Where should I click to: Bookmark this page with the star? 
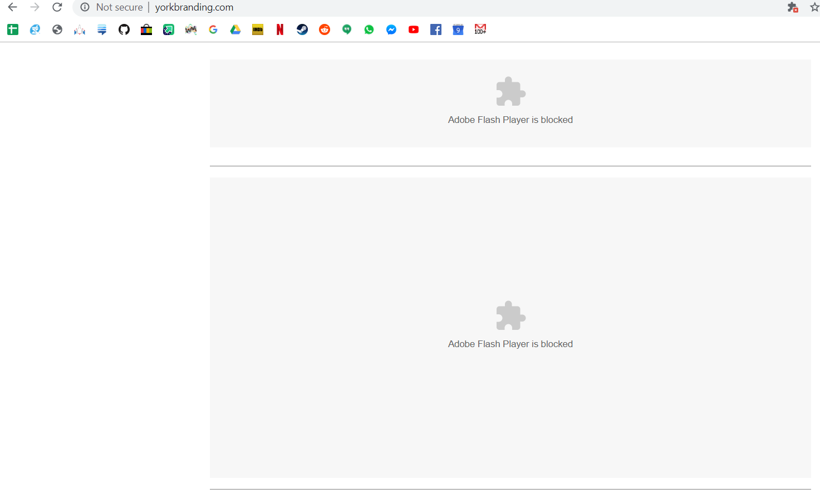(814, 7)
